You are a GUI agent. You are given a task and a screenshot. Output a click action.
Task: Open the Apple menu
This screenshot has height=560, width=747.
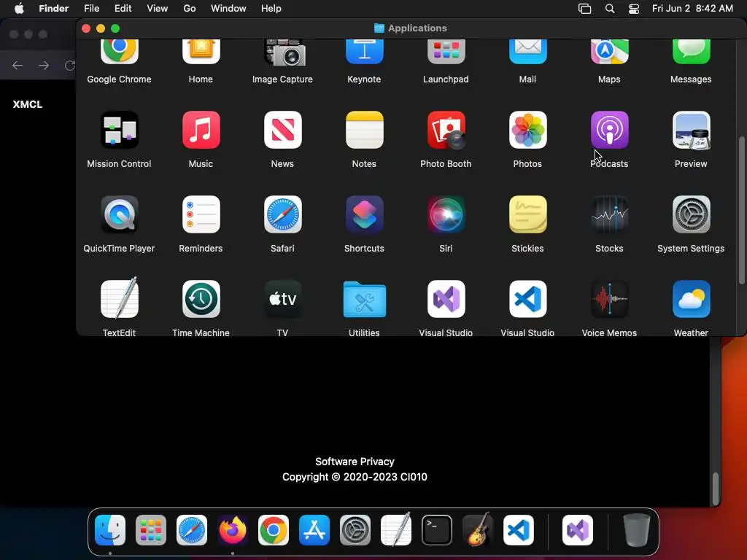[19, 9]
